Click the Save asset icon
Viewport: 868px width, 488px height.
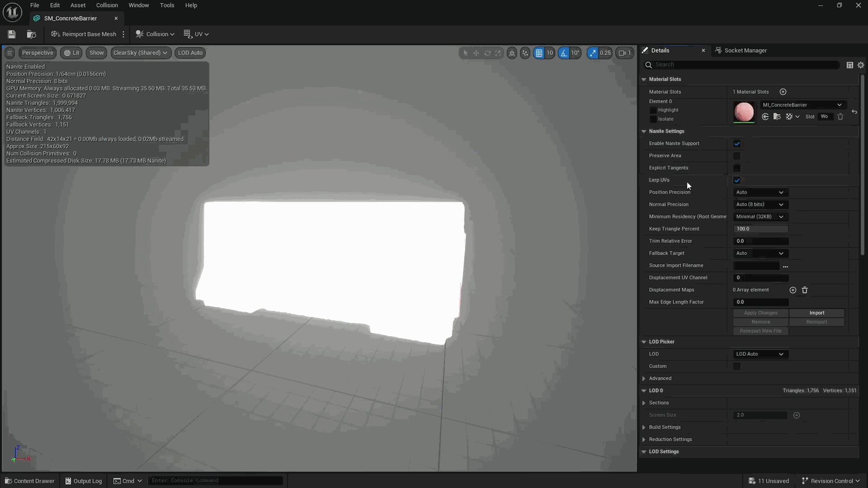(x=11, y=34)
